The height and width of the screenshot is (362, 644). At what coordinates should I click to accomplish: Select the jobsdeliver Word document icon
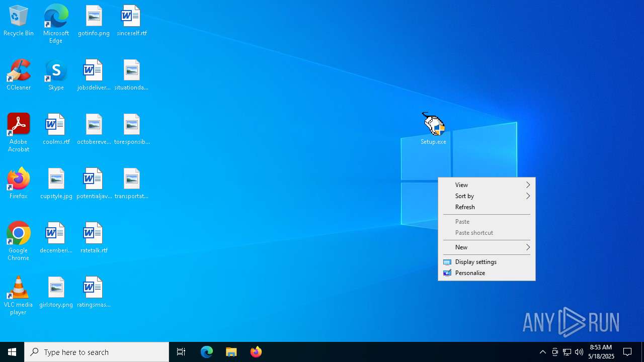click(94, 75)
